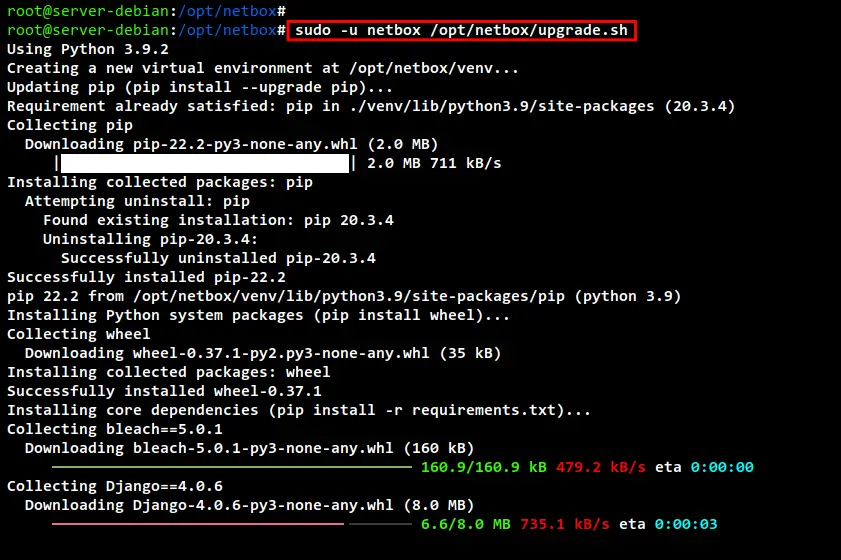Click 'Downloading bleach-5.0.1-py3-none-any.whl' line

coord(249,448)
